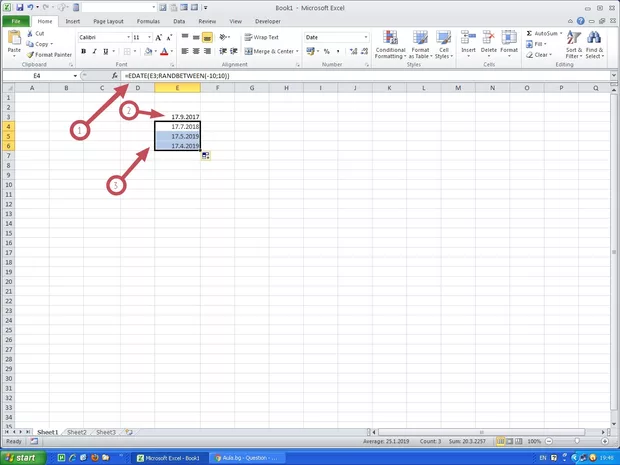Click the Orientation icon
The width and height of the screenshot is (620, 465).
225,37
